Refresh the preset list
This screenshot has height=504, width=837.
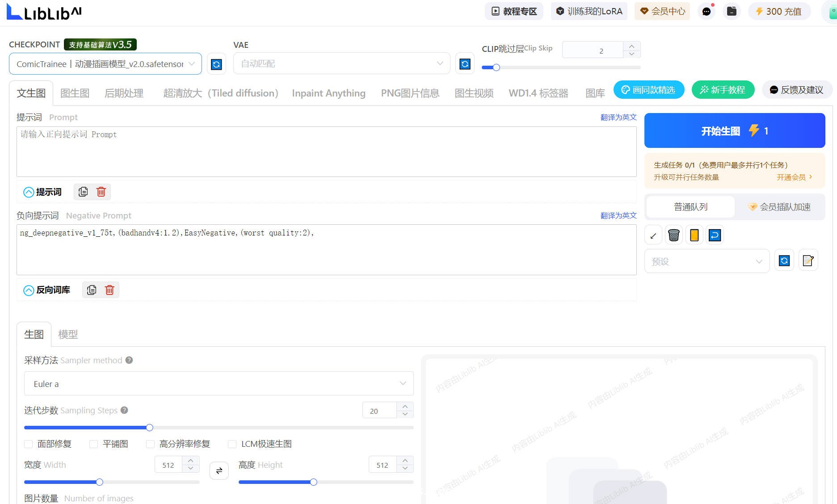784,260
